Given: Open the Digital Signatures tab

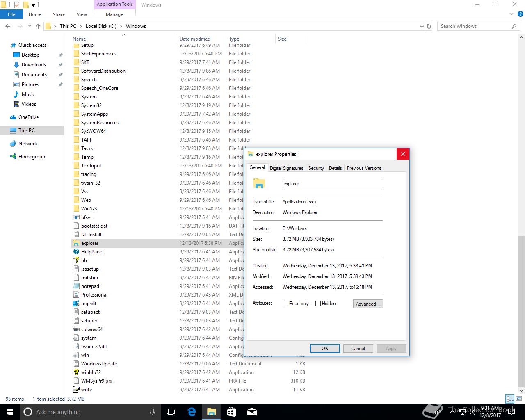Looking at the screenshot, I should coord(286,168).
